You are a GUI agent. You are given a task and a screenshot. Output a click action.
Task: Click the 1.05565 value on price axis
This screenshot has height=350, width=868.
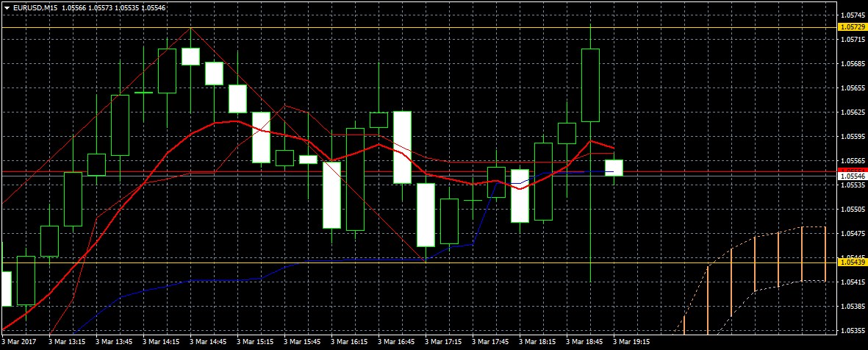coord(853,160)
